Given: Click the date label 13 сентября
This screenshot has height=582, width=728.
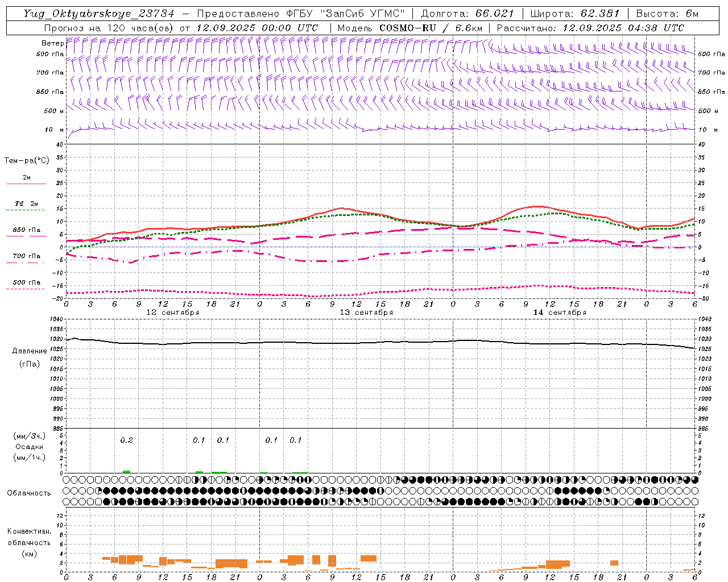Looking at the screenshot, I should coord(366,313).
